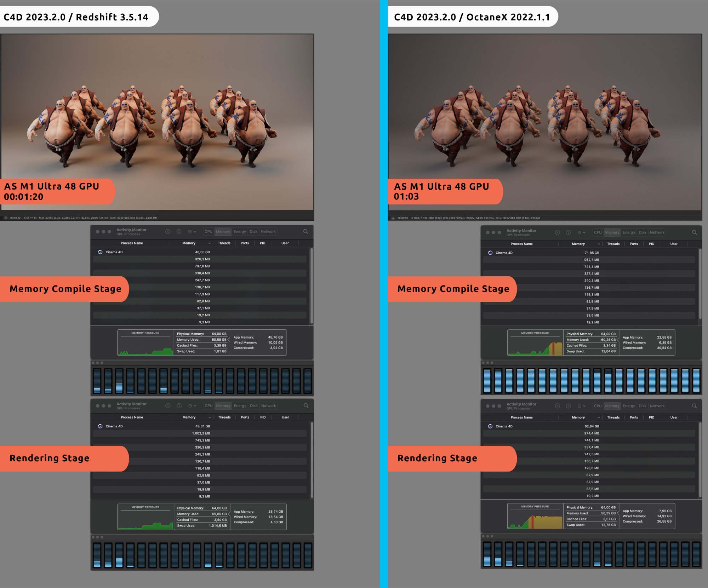The width and height of the screenshot is (708, 588).
Task: Click the search icon in Activity Monitor showing 48,00 GB
Action: pyautogui.click(x=306, y=232)
